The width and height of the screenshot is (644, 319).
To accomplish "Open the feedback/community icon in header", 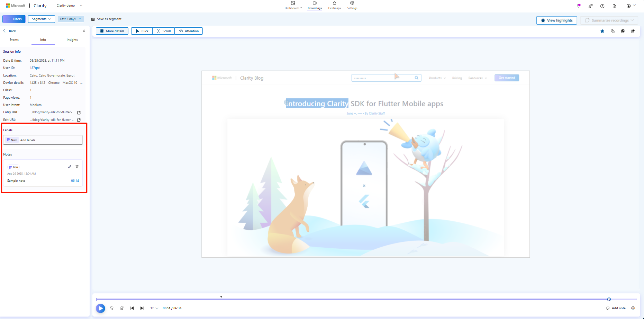I will 590,6.
